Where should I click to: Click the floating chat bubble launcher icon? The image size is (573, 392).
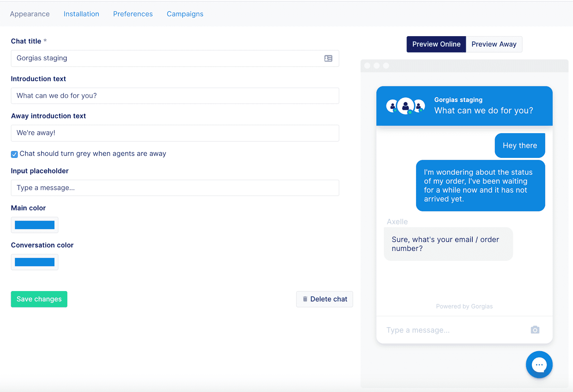click(x=539, y=365)
